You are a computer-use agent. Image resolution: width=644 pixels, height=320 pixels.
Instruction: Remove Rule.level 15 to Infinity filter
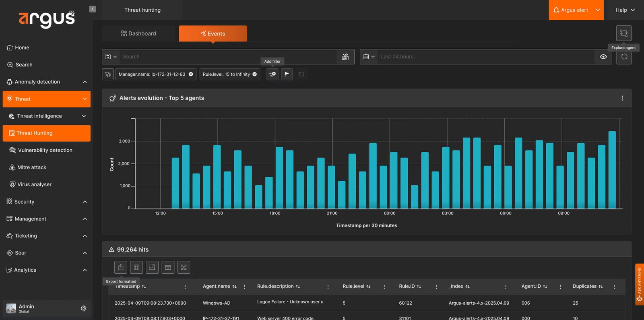(254, 74)
